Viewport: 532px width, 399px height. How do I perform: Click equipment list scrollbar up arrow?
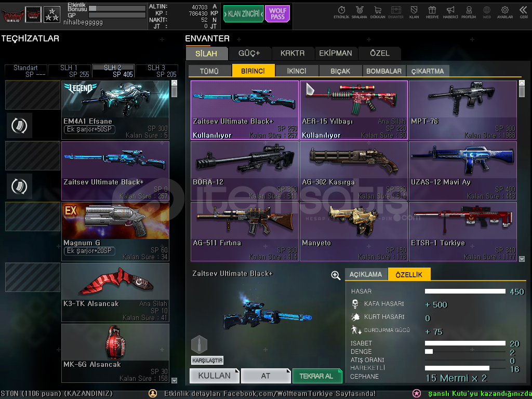[x=174, y=83]
